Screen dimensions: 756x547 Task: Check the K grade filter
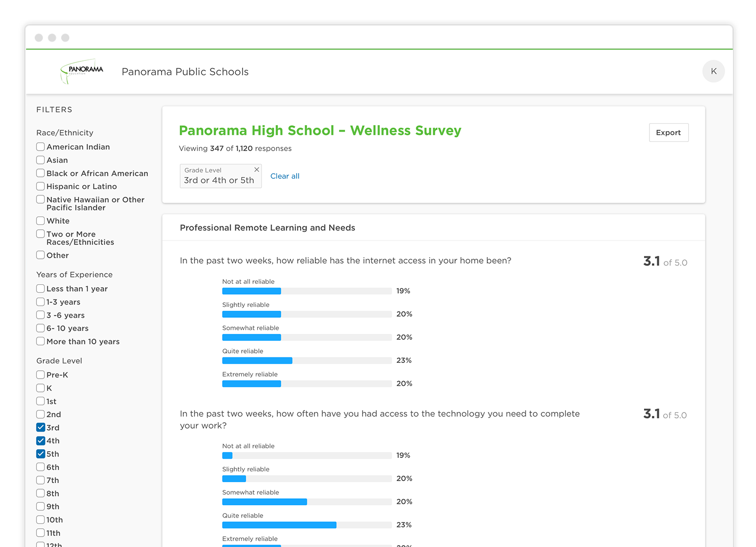tap(41, 388)
